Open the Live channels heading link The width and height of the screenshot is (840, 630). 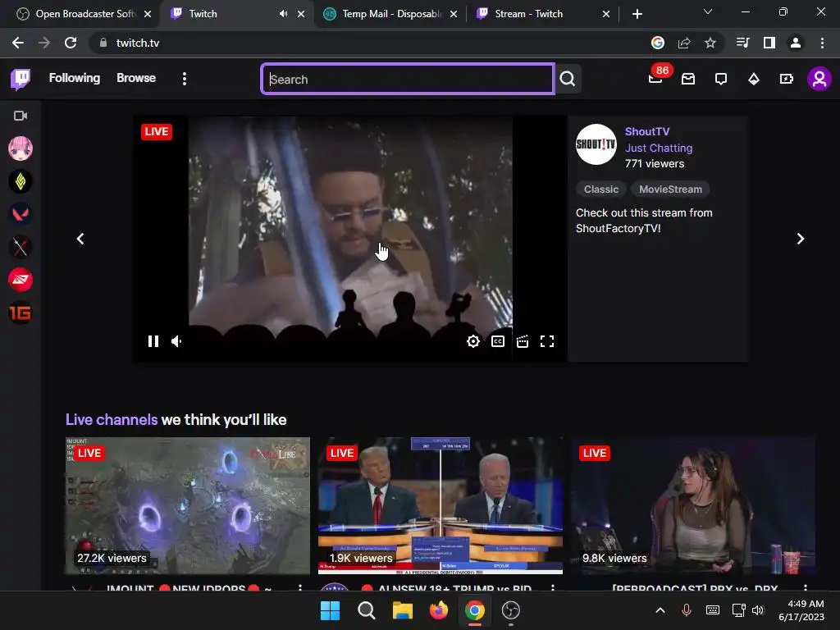tap(112, 420)
